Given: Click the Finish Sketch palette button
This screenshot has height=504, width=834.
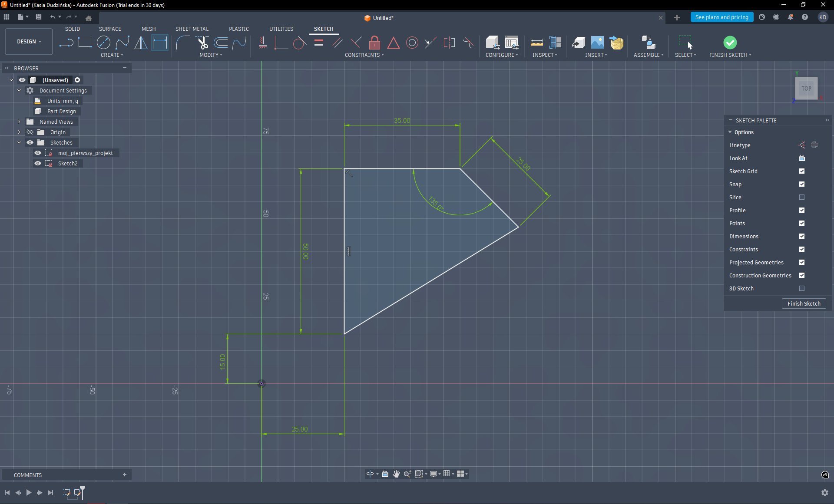Looking at the screenshot, I should [x=804, y=303].
